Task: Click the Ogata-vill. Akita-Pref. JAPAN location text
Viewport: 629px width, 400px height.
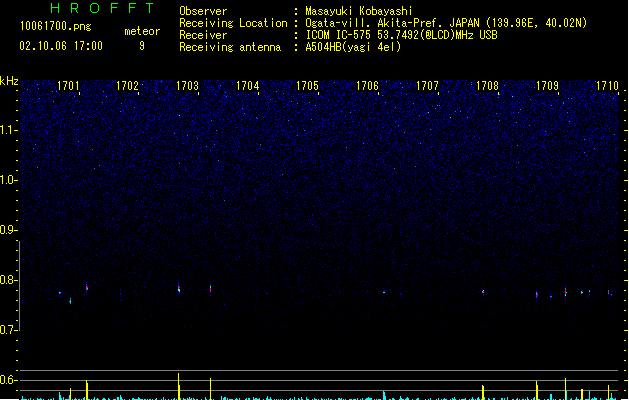Action: pos(446,23)
